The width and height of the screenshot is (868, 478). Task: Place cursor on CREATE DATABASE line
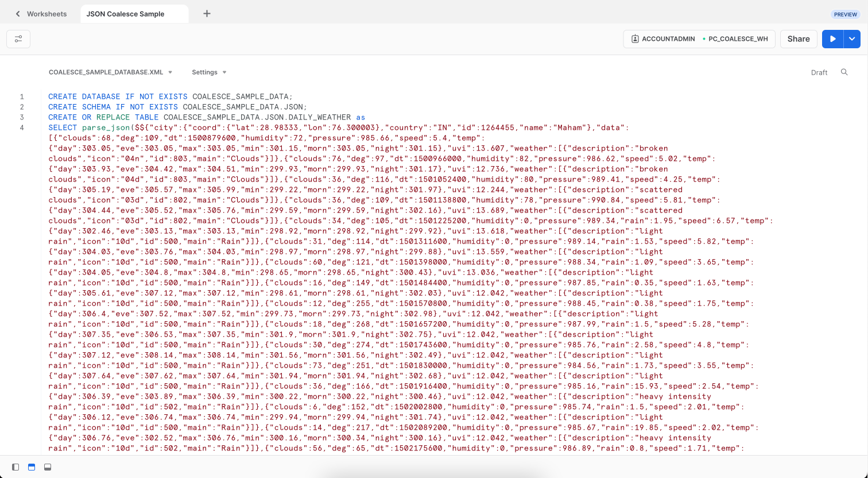[172, 97]
